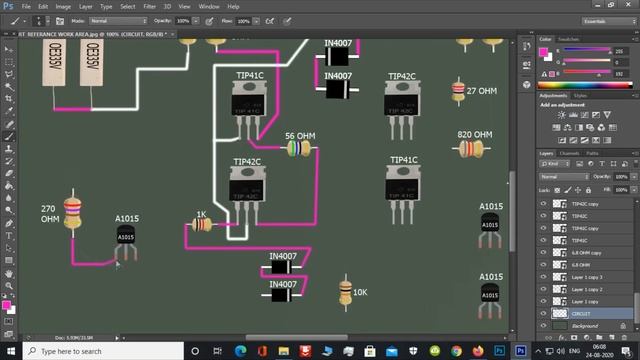Open the Filter menu
The height and width of the screenshot is (360, 640).
pos(149,7)
